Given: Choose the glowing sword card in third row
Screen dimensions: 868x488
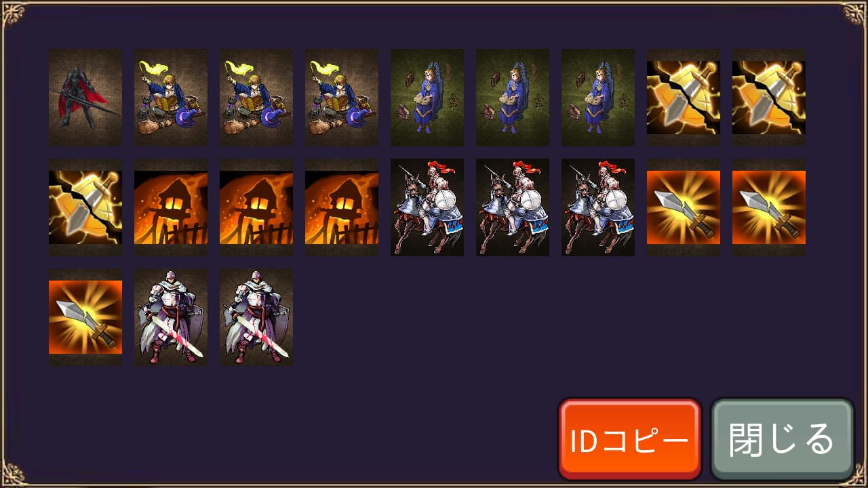Looking at the screenshot, I should coord(85,317).
